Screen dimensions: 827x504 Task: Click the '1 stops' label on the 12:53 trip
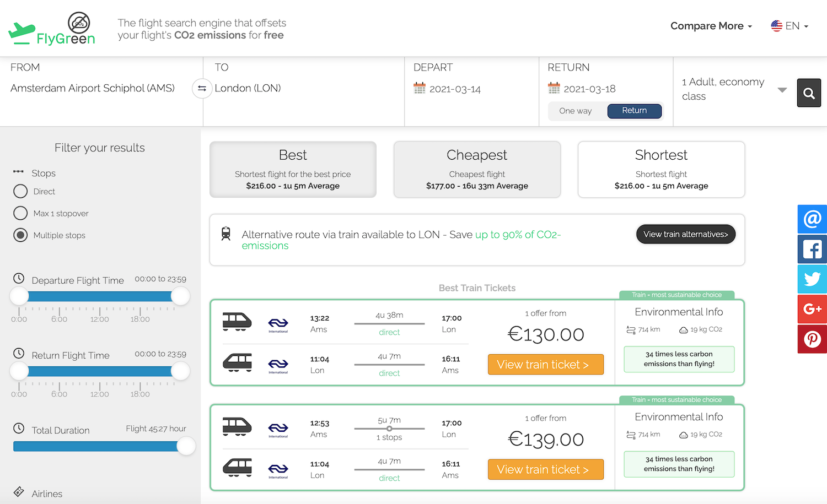point(389,437)
